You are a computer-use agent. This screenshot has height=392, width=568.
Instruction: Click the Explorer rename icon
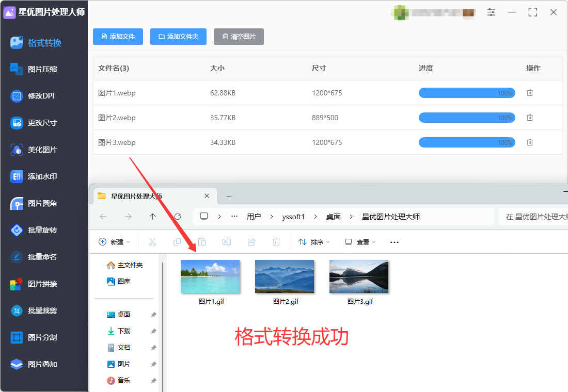227,242
